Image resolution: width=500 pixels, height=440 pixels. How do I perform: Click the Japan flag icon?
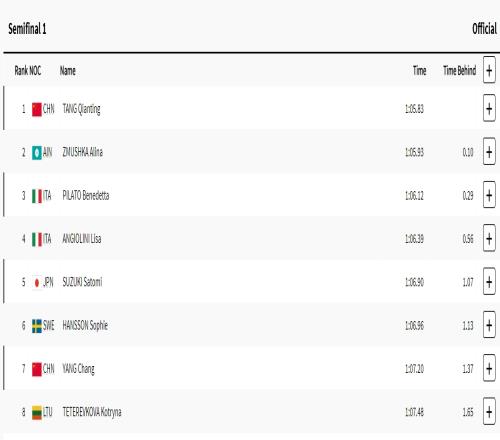pos(37,283)
